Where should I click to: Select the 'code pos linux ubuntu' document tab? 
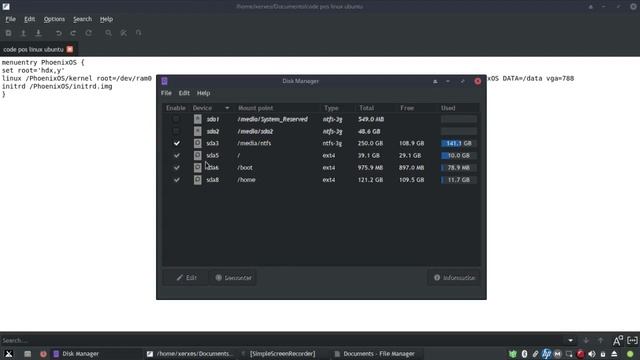pos(33,49)
